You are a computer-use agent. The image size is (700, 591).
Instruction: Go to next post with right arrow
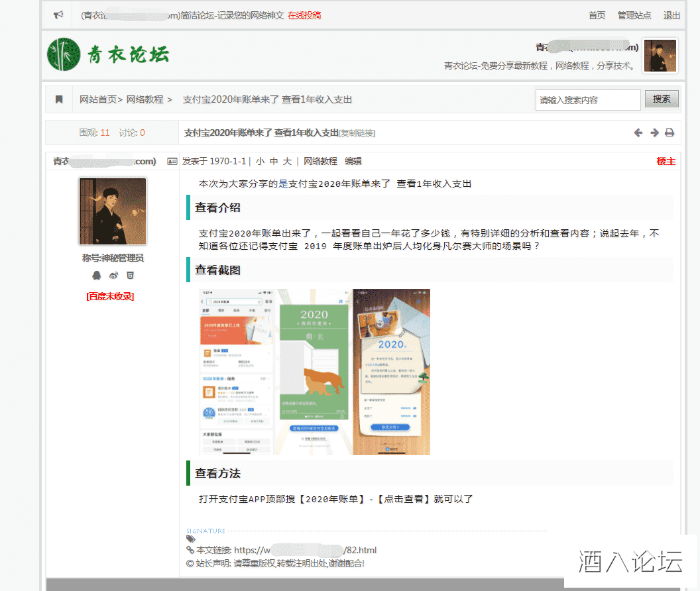pyautogui.click(x=654, y=133)
